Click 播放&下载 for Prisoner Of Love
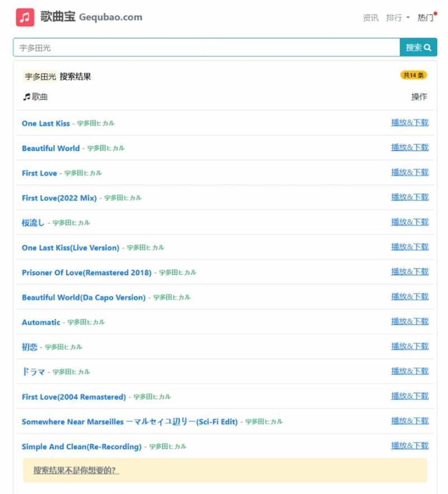This screenshot has height=494, width=448. 410,272
